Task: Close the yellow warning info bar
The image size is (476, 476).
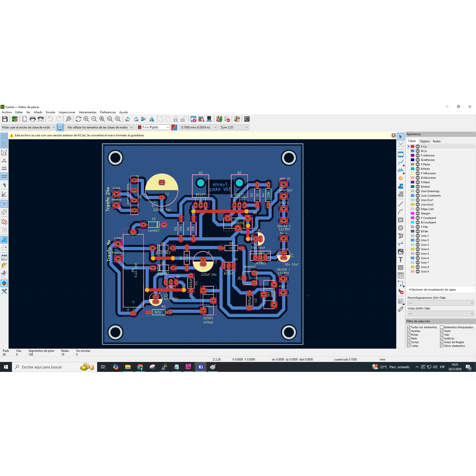Action: click(x=393, y=135)
